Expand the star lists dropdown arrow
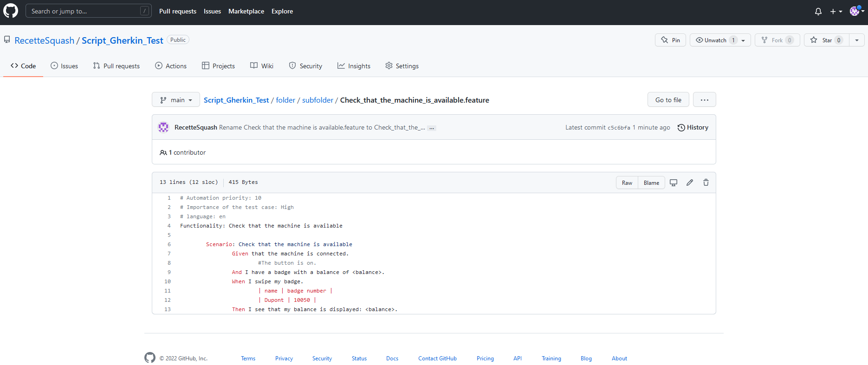Image resolution: width=868 pixels, height=365 pixels. click(856, 40)
